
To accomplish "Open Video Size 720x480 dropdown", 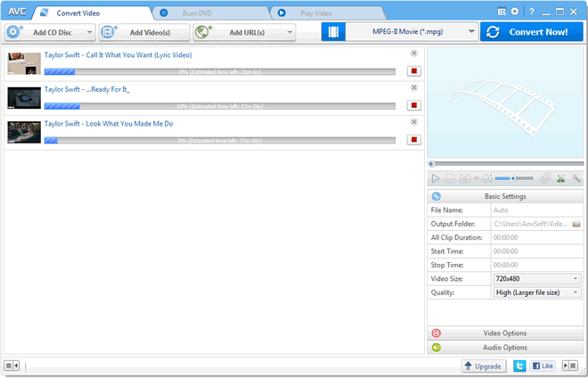I will (536, 279).
